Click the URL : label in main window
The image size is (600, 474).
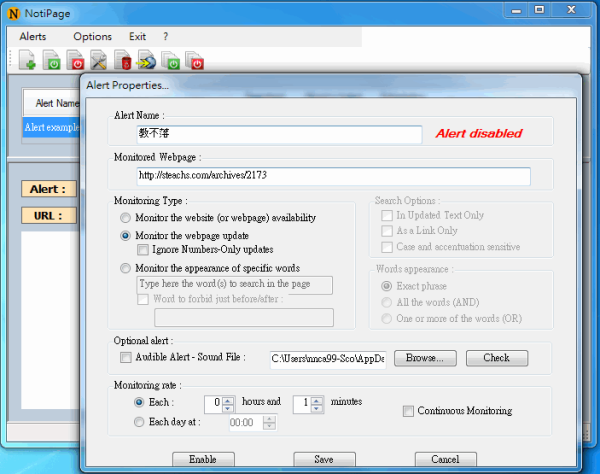coord(49,216)
